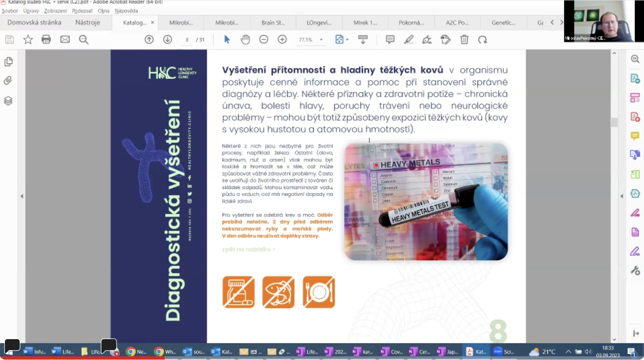Expand the left navigation pane arrow
This screenshot has height=360, width=644.
[x=22, y=196]
